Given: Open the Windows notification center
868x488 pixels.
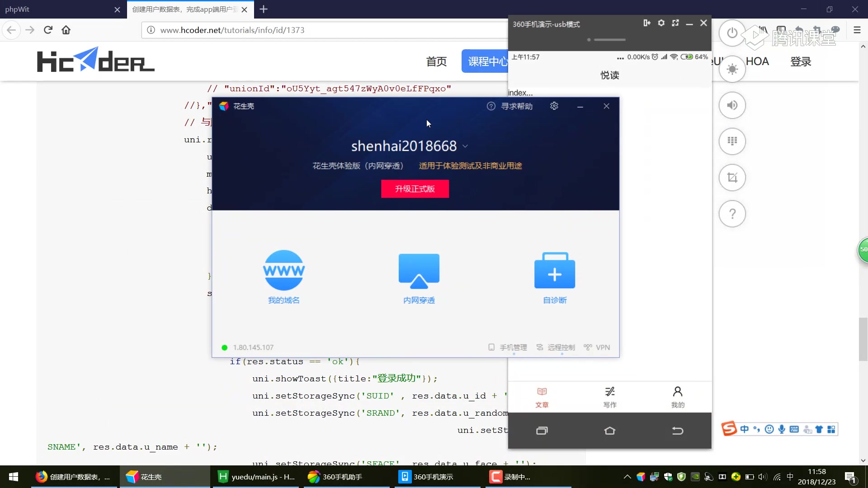Looking at the screenshot, I should [850, 477].
